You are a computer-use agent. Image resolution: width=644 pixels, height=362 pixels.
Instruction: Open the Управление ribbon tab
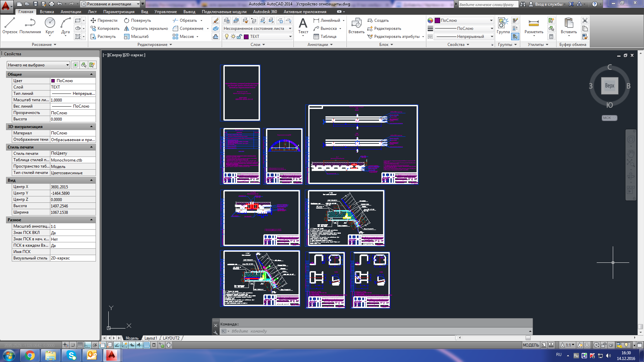point(166,12)
